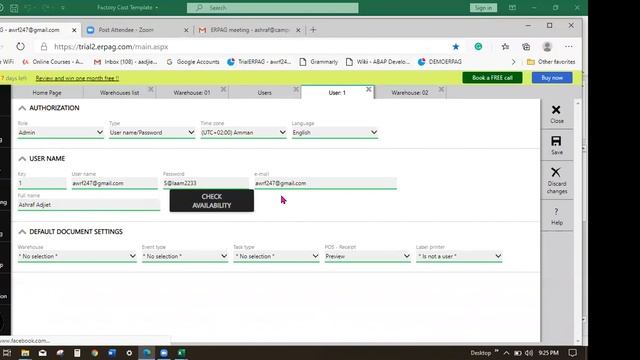Image resolution: width=640 pixels, height=360 pixels.
Task: Open the Other favorites folder
Action: click(551, 62)
